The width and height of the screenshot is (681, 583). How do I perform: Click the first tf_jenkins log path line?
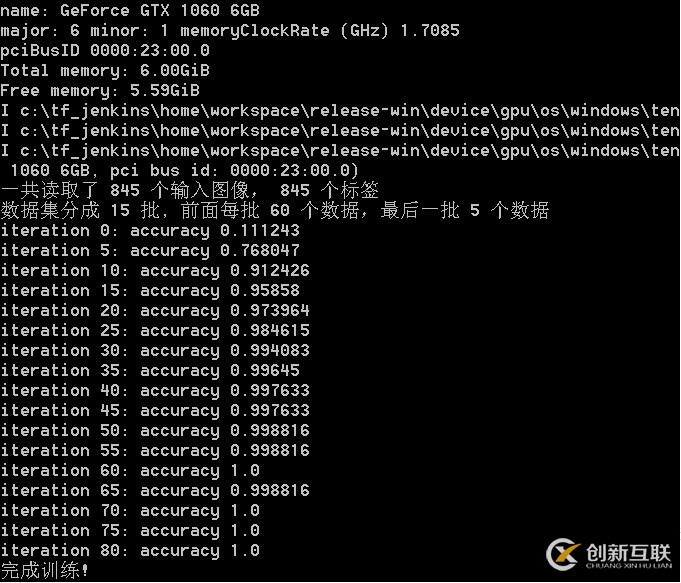click(x=340, y=111)
